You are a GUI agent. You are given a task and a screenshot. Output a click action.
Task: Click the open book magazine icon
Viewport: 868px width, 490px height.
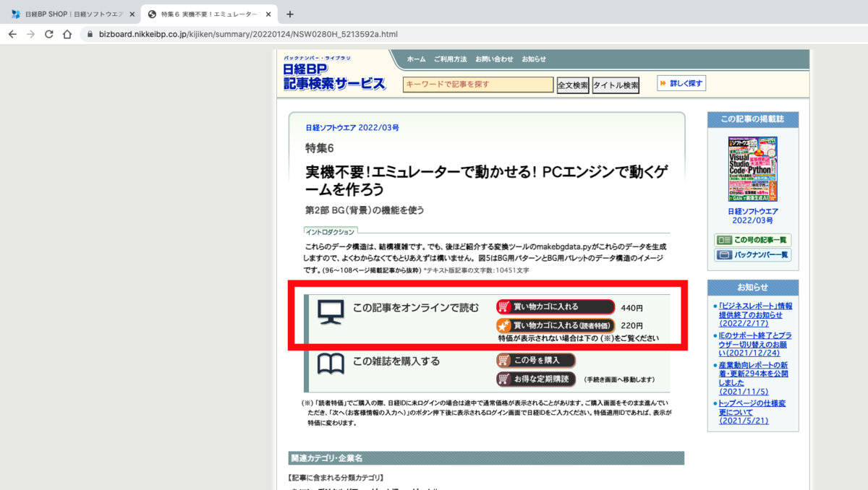coord(331,364)
